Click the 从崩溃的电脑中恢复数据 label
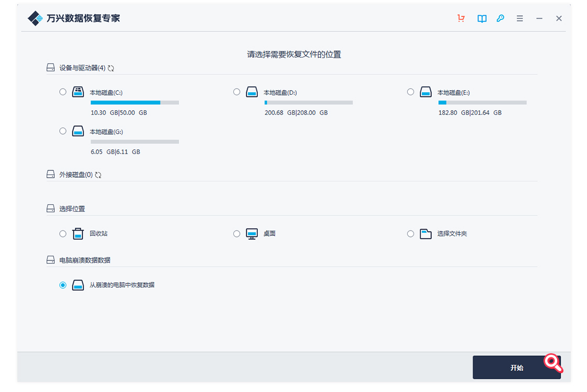The height and width of the screenshot is (392, 587). (122, 285)
